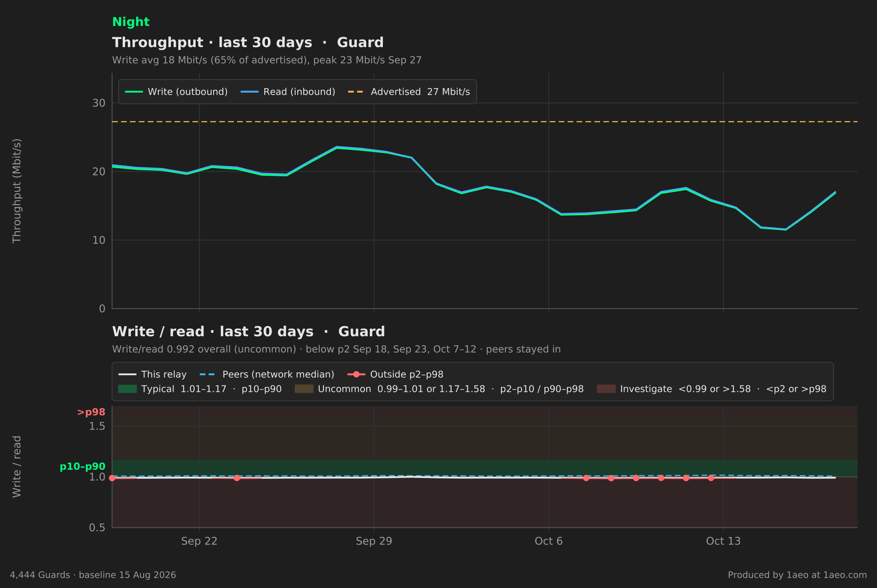Click the 'p10–p90' band label
The image size is (877, 588).
coord(82,467)
